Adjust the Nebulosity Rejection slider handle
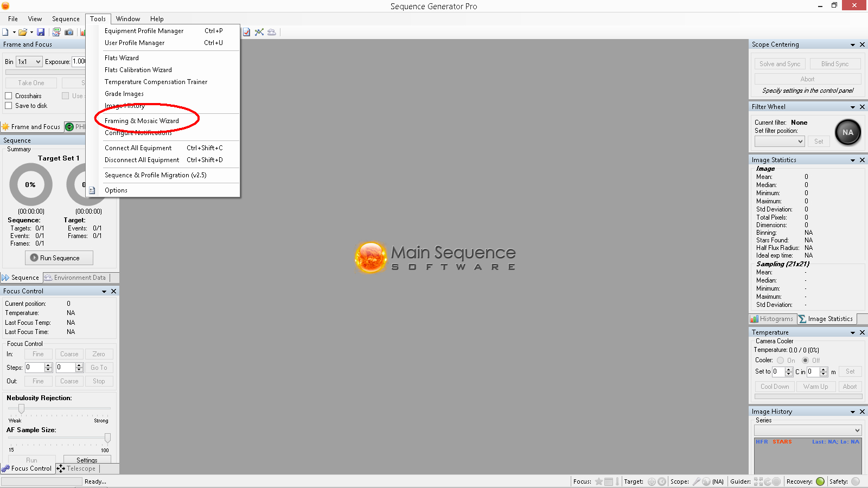 tap(21, 408)
